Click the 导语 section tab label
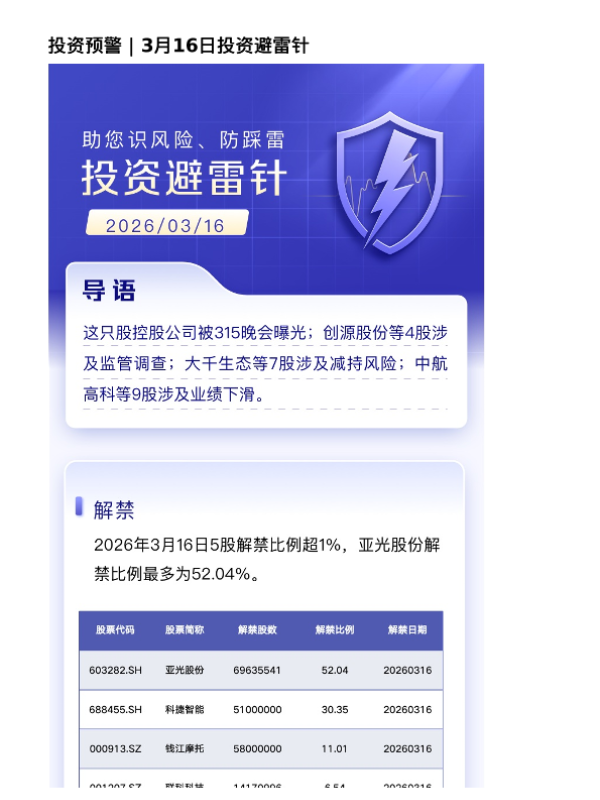The height and width of the screenshot is (800, 600). [109, 290]
